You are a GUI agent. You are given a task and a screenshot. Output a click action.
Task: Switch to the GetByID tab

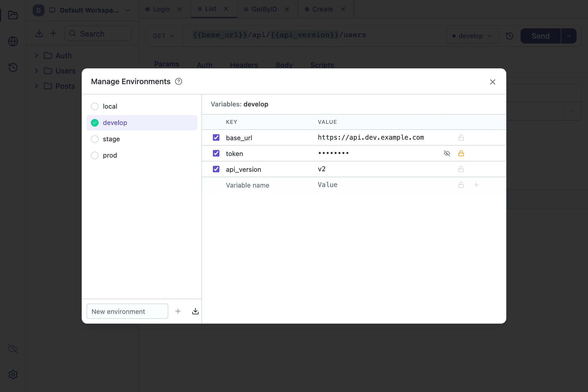[264, 9]
